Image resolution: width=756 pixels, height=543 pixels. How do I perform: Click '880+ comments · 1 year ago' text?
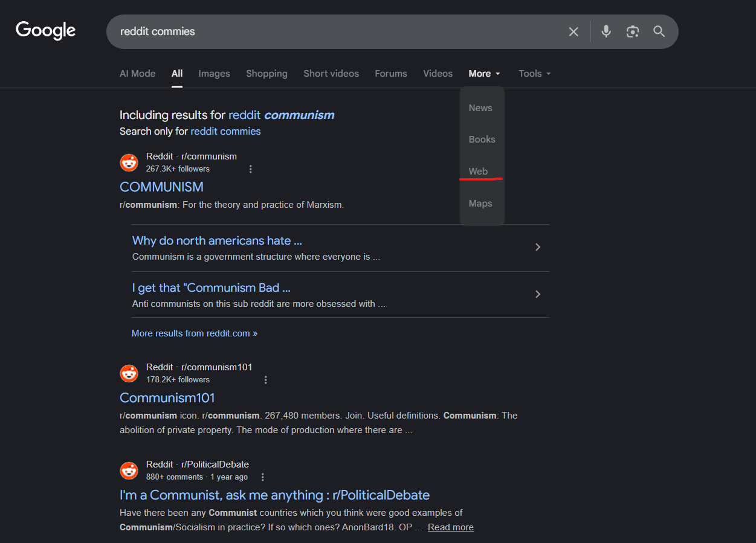point(197,477)
